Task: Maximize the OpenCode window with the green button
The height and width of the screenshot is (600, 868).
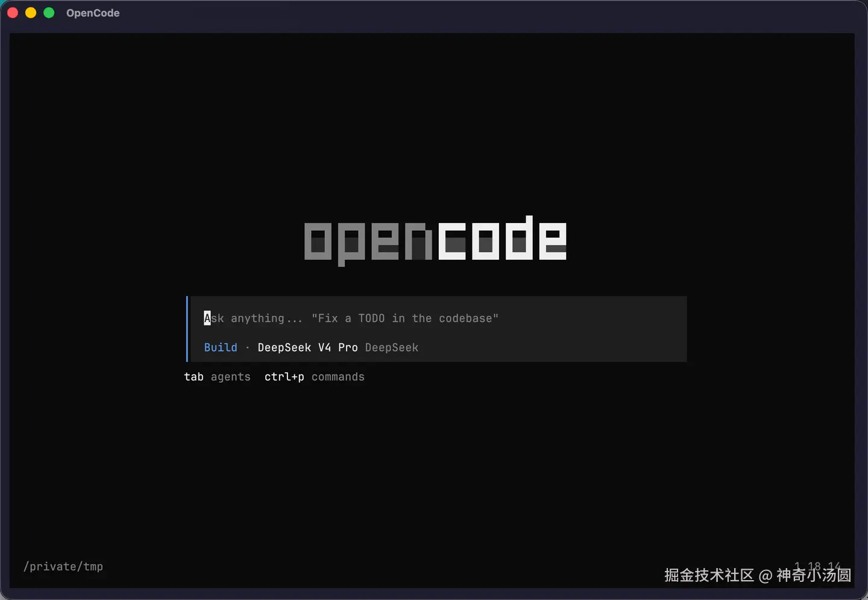Action: click(x=49, y=13)
